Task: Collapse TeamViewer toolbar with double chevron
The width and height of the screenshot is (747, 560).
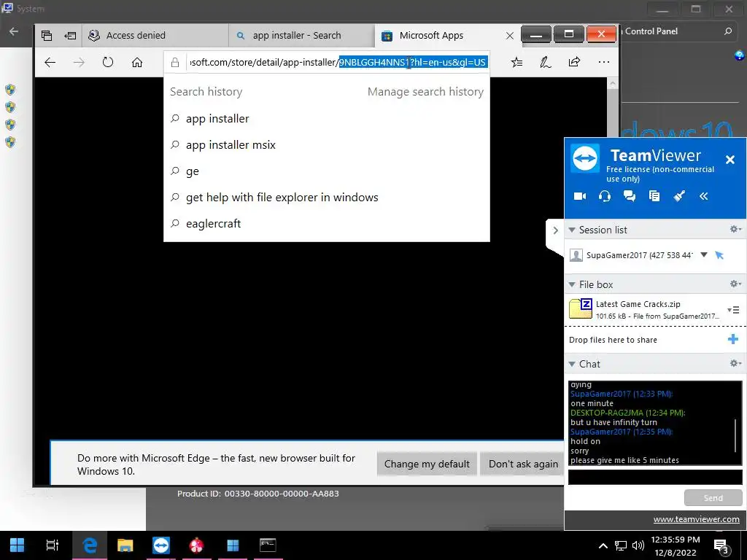Action: (704, 196)
